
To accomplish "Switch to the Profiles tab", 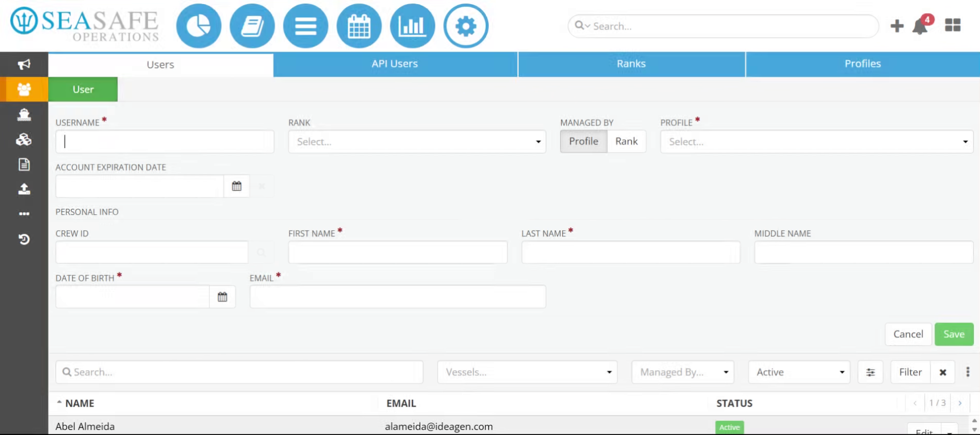I will (x=863, y=64).
